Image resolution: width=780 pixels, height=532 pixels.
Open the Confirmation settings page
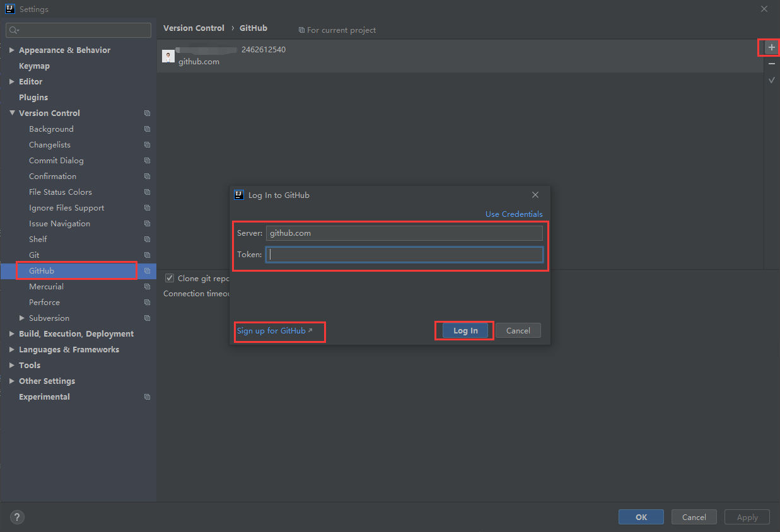(52, 176)
